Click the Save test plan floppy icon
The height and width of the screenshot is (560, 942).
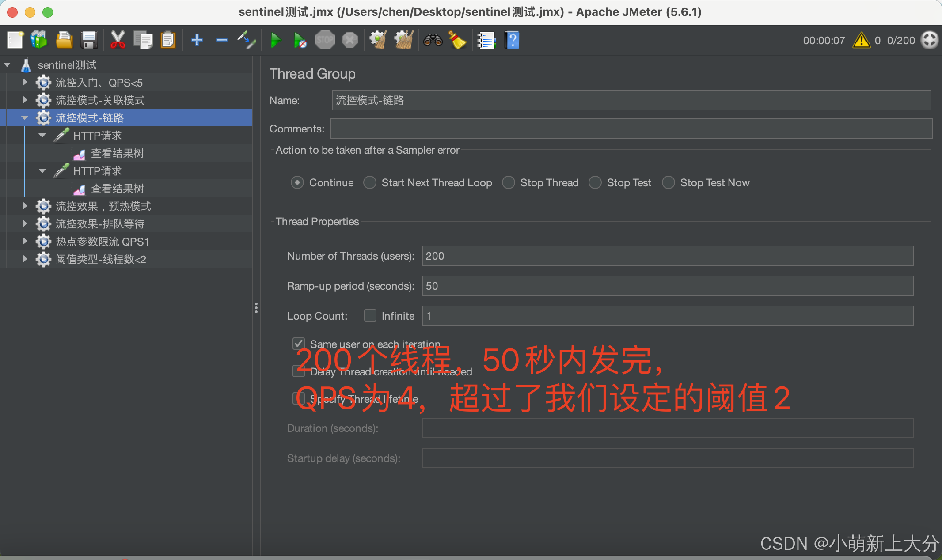pos(90,40)
